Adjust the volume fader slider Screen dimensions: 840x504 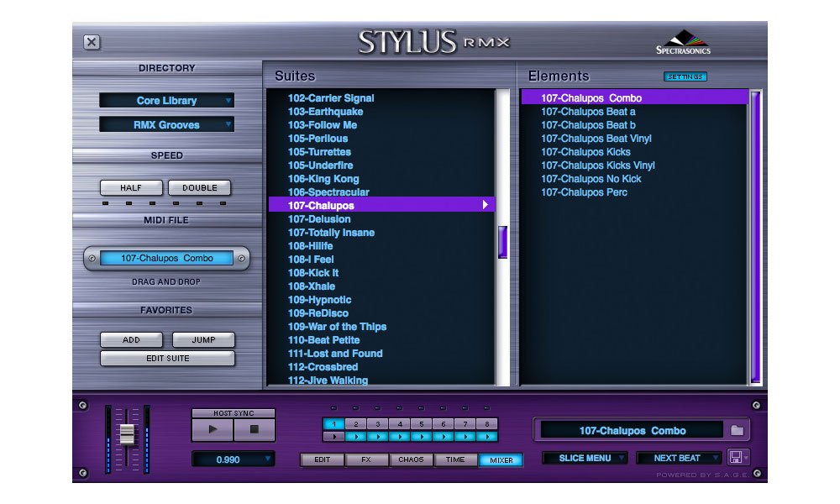128,433
